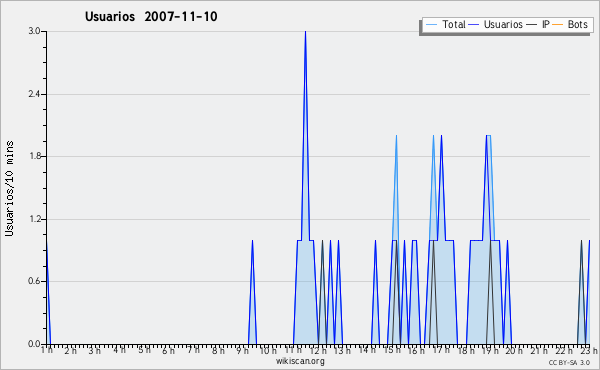Click the y-axis label 'Usuarios/10 mins'

coord(9,188)
